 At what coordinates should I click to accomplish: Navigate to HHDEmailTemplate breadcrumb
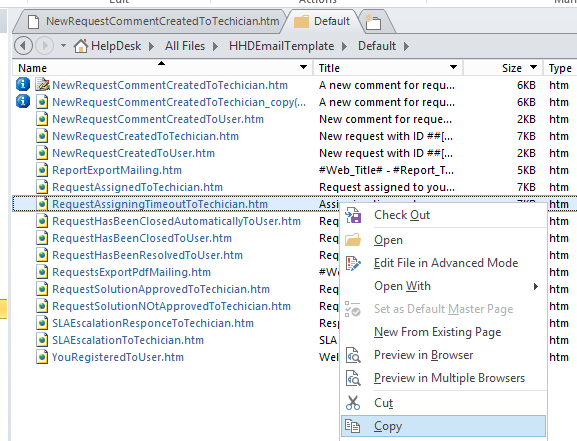[282, 46]
